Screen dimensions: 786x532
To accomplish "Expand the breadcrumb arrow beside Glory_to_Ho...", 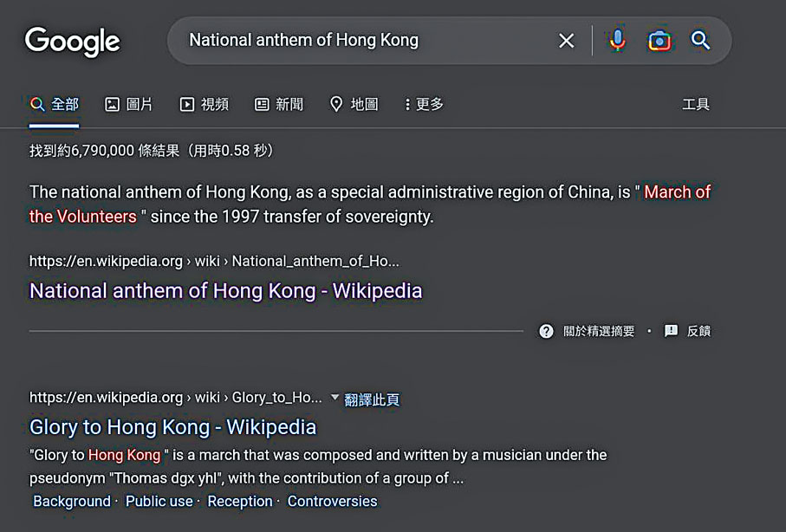I will [334, 399].
